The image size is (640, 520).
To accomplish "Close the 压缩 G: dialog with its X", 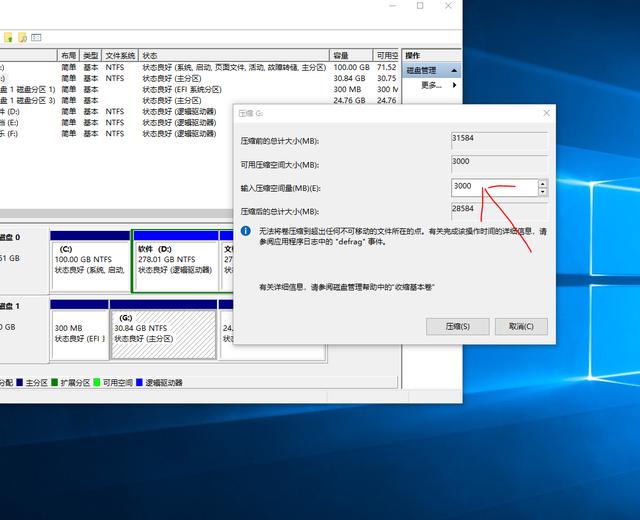I will pos(547,113).
